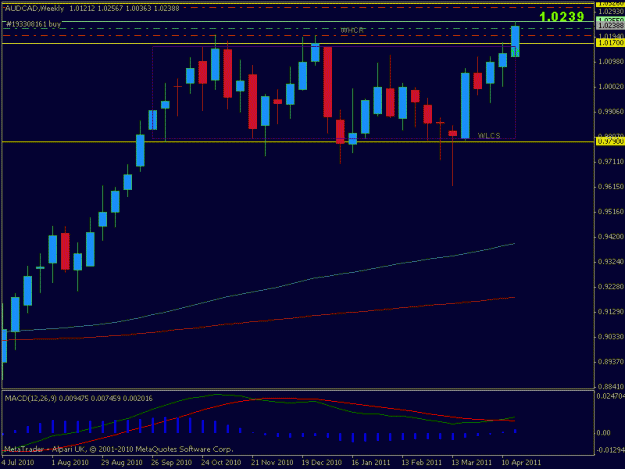Click the 0.91290 price axis value
Image resolution: width=625 pixels, height=469 pixels.
[x=611, y=312]
